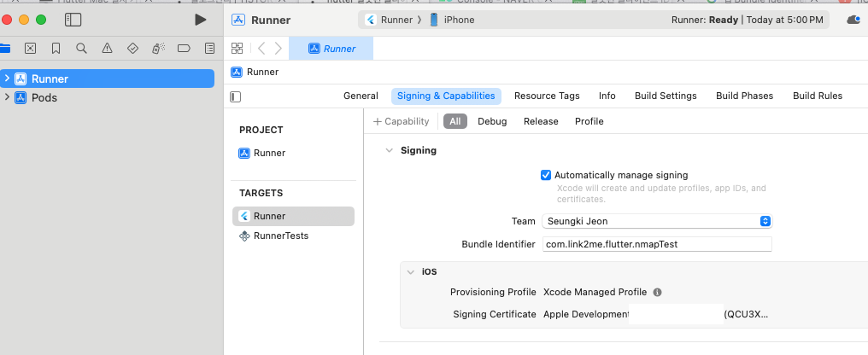
Task: Click the Apple Development signing certificate value
Action: 655,315
